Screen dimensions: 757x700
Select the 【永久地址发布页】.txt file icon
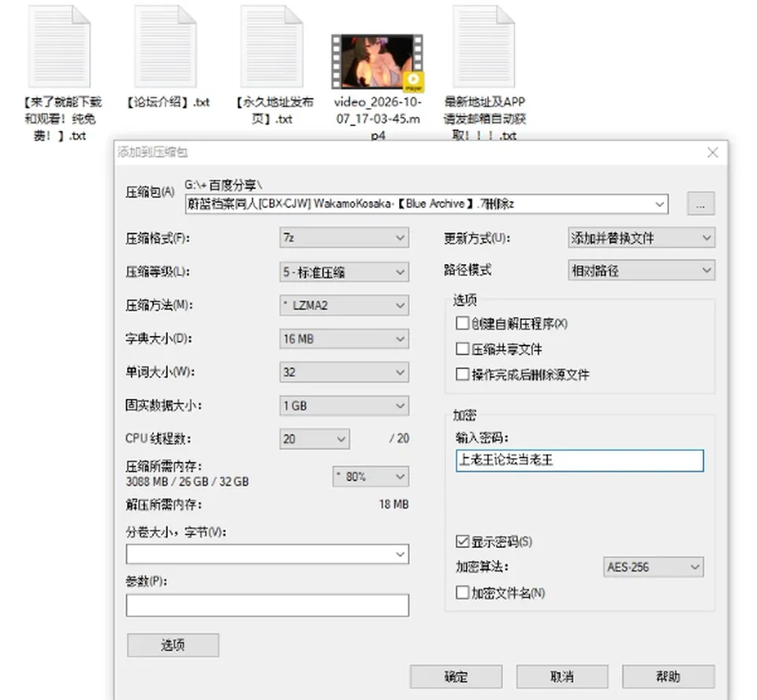(271, 47)
